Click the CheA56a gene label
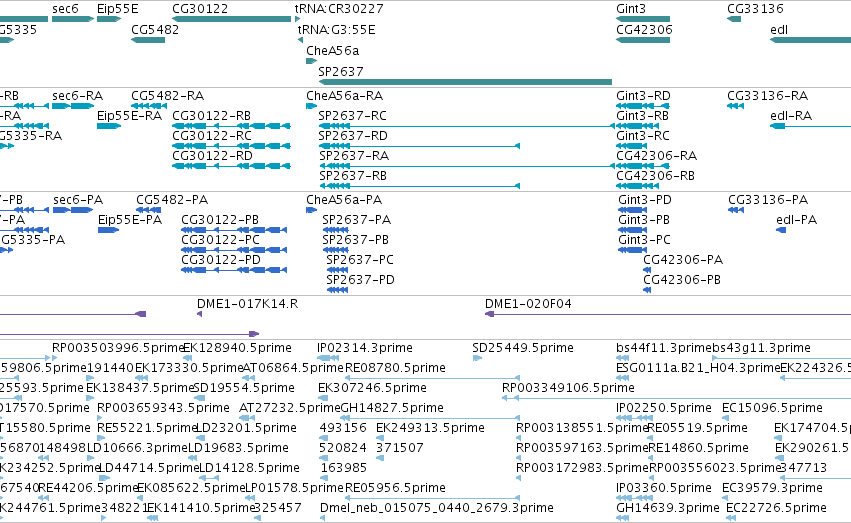The image size is (851, 523). (332, 50)
